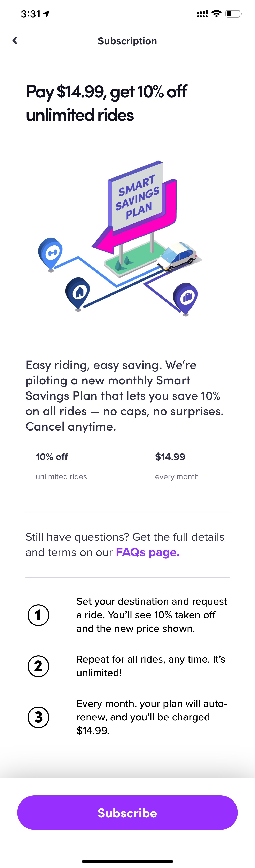Image resolution: width=255 pixels, height=868 pixels.
Task: Tap the step 1 circled number
Action: (x=38, y=615)
